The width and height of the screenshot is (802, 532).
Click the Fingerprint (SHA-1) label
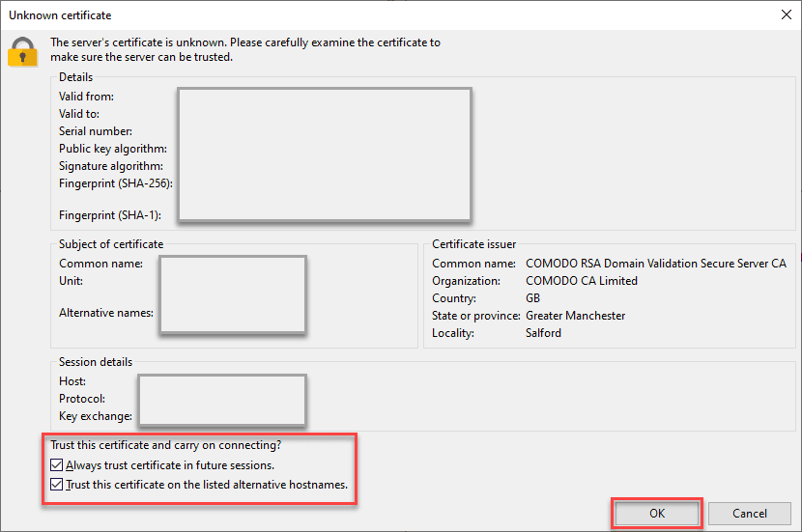coord(110,215)
